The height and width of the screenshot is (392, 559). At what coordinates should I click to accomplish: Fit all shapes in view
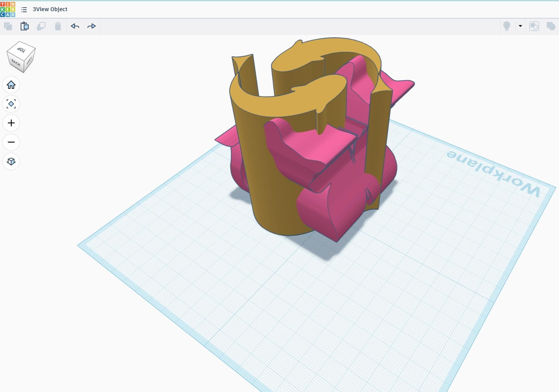click(x=11, y=104)
